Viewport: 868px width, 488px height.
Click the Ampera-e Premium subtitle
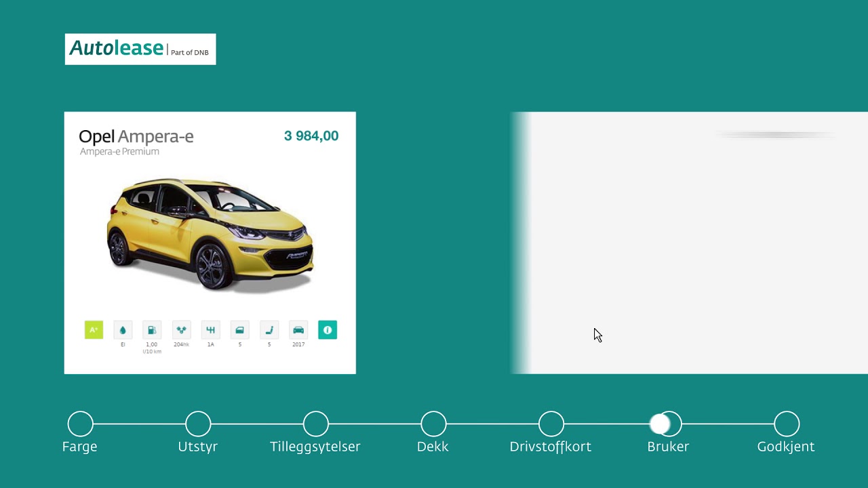[x=119, y=152]
